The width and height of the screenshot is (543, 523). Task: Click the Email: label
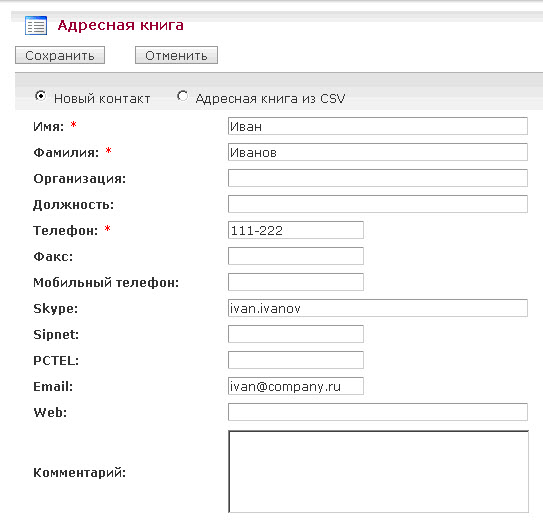point(53,387)
